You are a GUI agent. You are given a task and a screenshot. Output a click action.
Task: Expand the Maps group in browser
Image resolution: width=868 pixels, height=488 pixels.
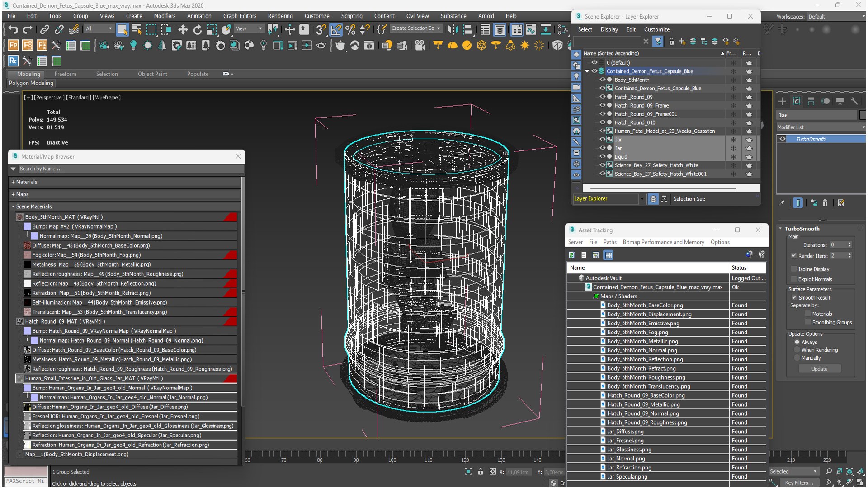coord(13,194)
